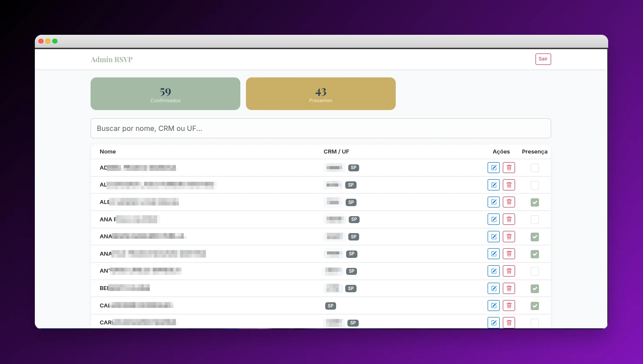
Task: Delete the CAR guest row
Action: click(x=509, y=323)
